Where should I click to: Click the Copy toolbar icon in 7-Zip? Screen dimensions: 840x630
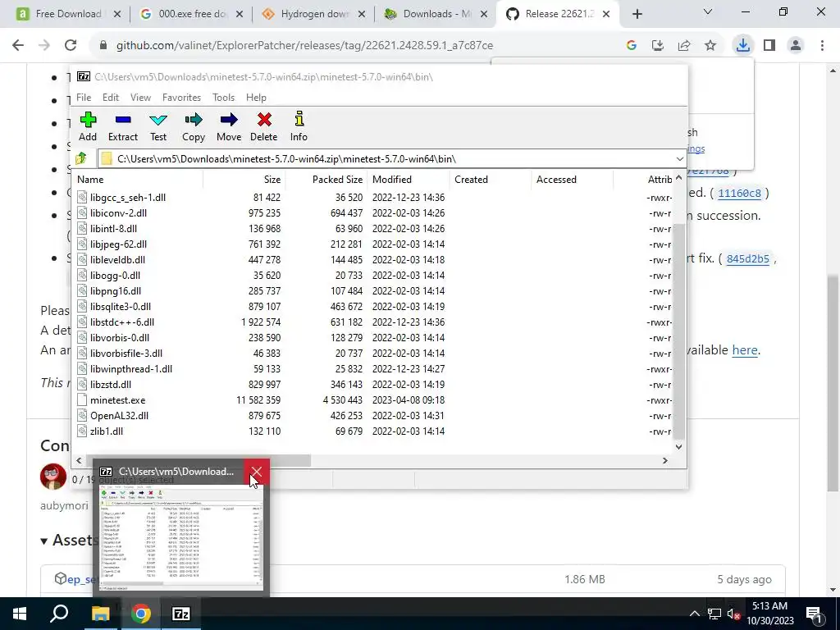point(194,126)
